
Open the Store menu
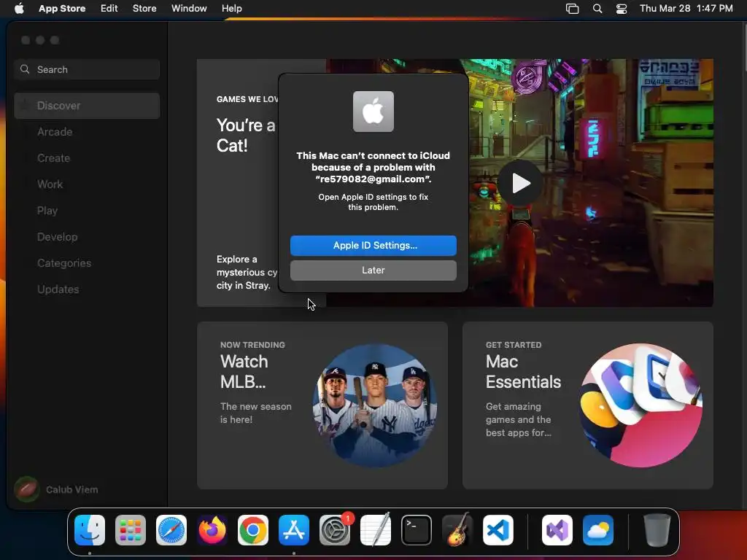144,9
